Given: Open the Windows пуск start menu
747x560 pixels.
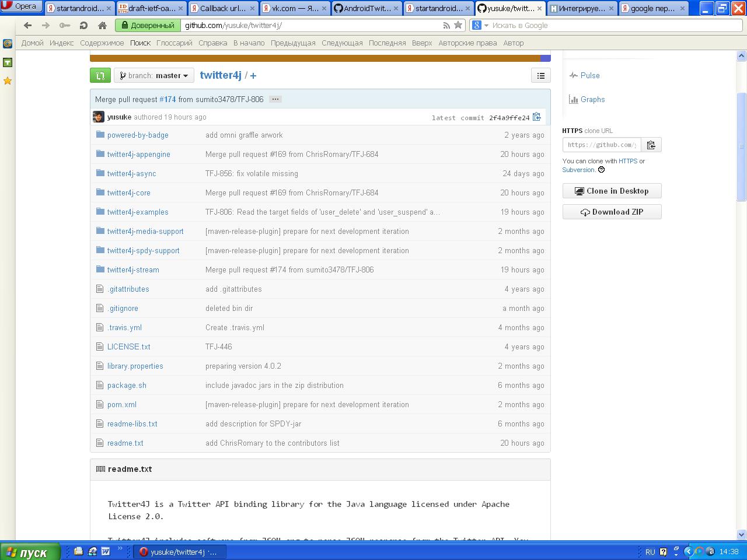Looking at the screenshot, I should point(30,552).
